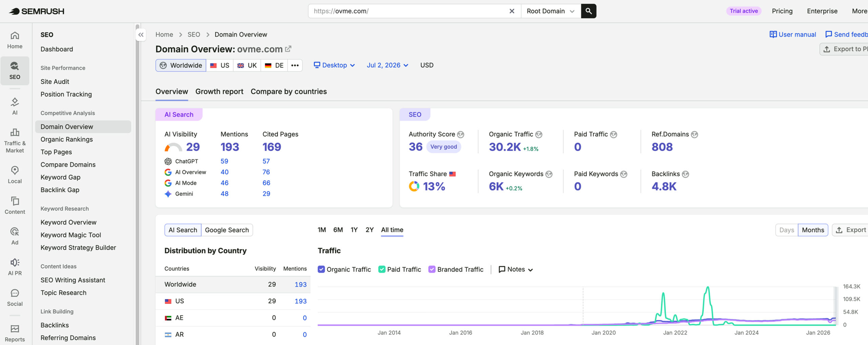
Task: Open the Root Domain dropdown
Action: pyautogui.click(x=551, y=11)
